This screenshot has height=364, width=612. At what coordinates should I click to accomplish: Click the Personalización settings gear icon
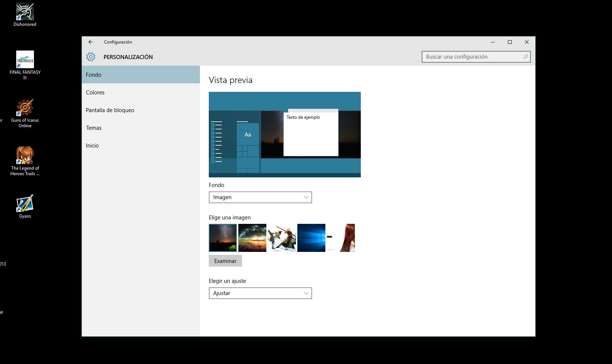click(90, 57)
